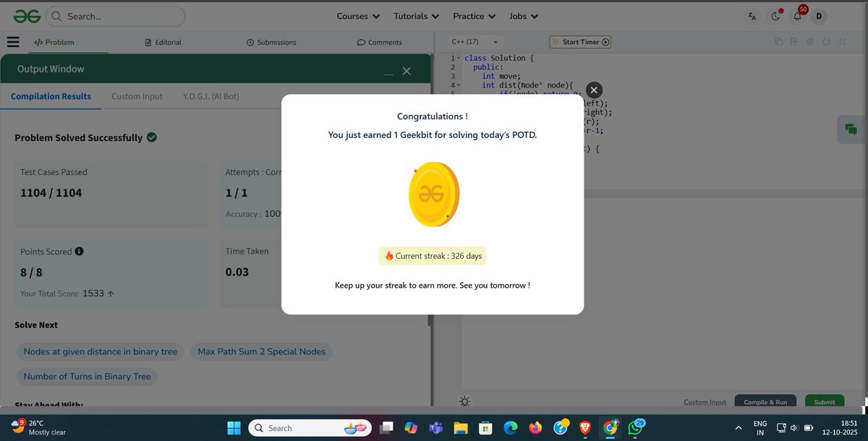Open the weather widget showing 26°C
This screenshot has width=868, height=441.
[x=39, y=427]
